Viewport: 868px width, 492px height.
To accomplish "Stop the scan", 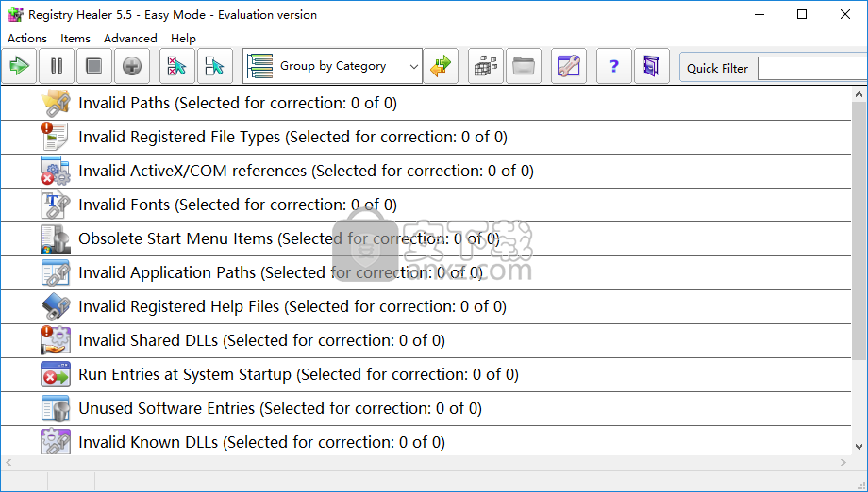I will coord(94,66).
